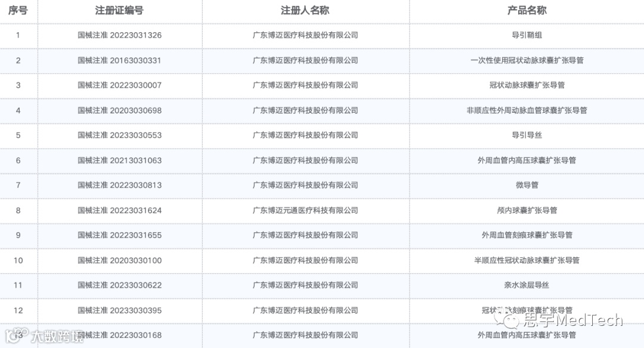
Task: Click product name 颅内球囊扩张导管
Action: [527, 211]
